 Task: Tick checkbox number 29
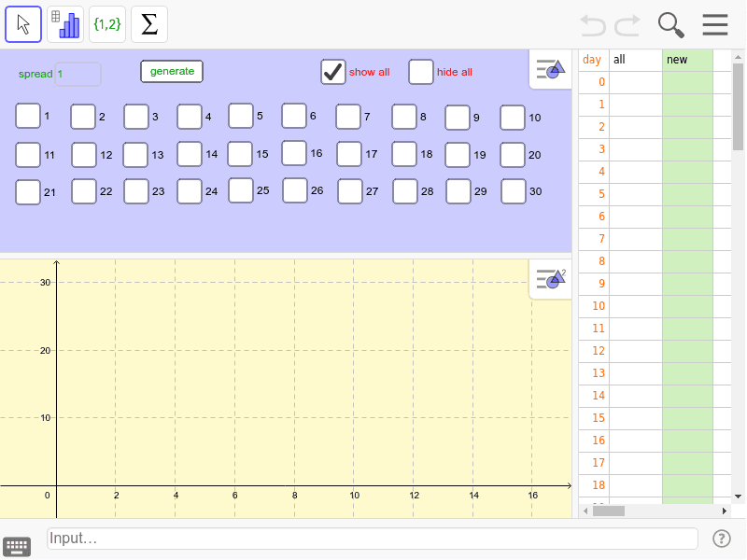[458, 191]
